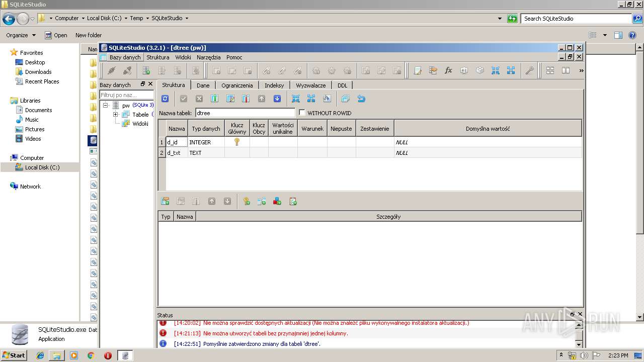Click the Chrome taskbar icon

tap(91, 355)
